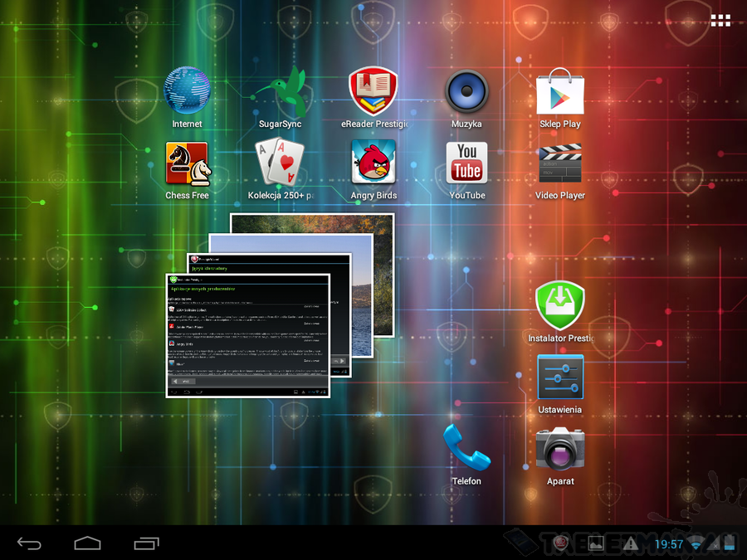This screenshot has width=747, height=560.
Task: Show recent apps from the navigation bar
Action: [146, 543]
